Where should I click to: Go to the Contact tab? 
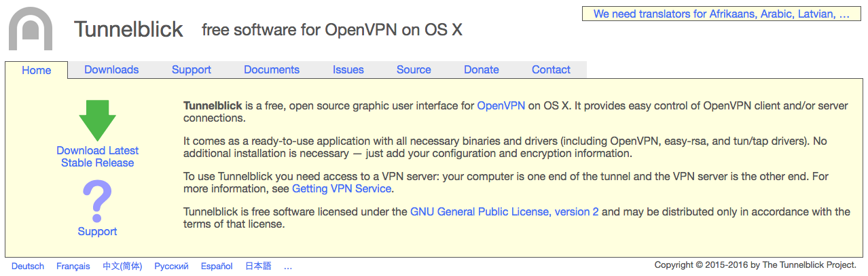coord(551,69)
